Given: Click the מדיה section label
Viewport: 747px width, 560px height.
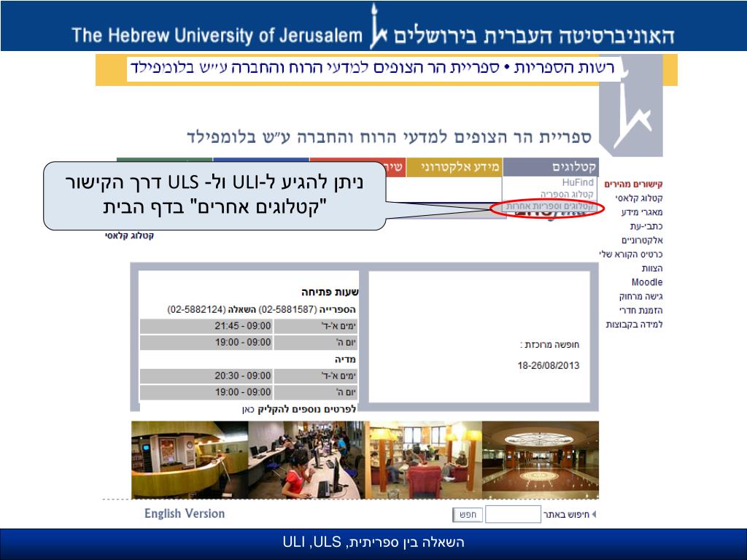Looking at the screenshot, I should click(345, 359).
